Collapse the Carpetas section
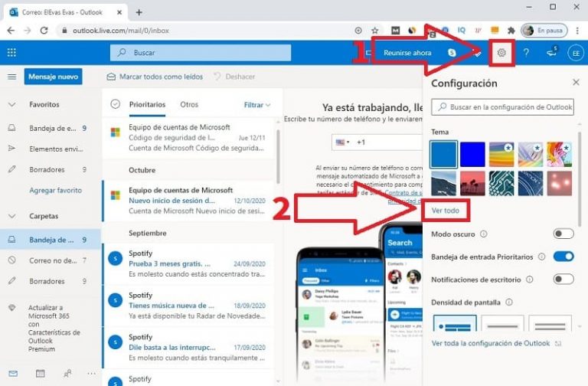 [12, 216]
